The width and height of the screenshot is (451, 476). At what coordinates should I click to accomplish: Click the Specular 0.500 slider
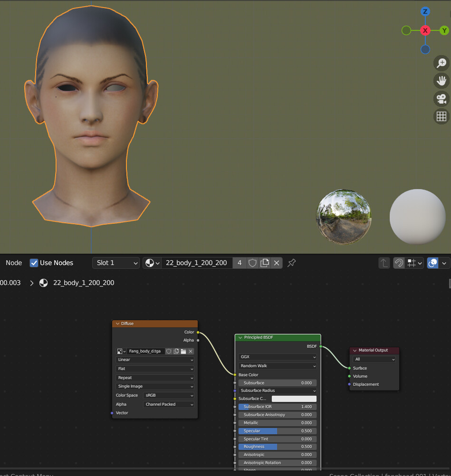tap(277, 431)
